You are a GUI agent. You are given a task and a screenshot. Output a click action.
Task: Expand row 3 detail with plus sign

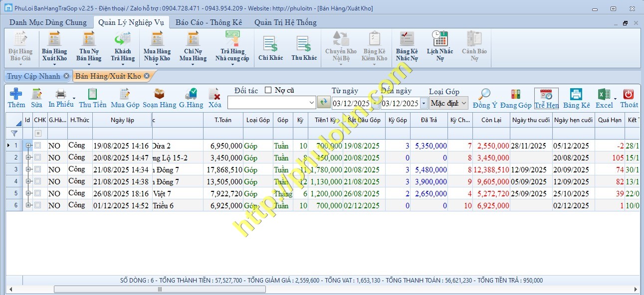tap(29, 169)
